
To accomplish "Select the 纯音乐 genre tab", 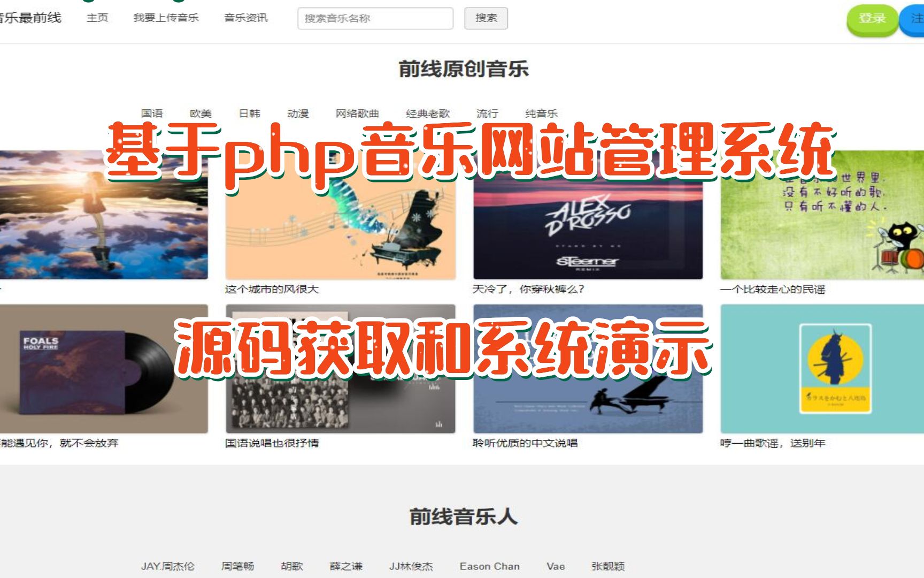I will (x=541, y=113).
